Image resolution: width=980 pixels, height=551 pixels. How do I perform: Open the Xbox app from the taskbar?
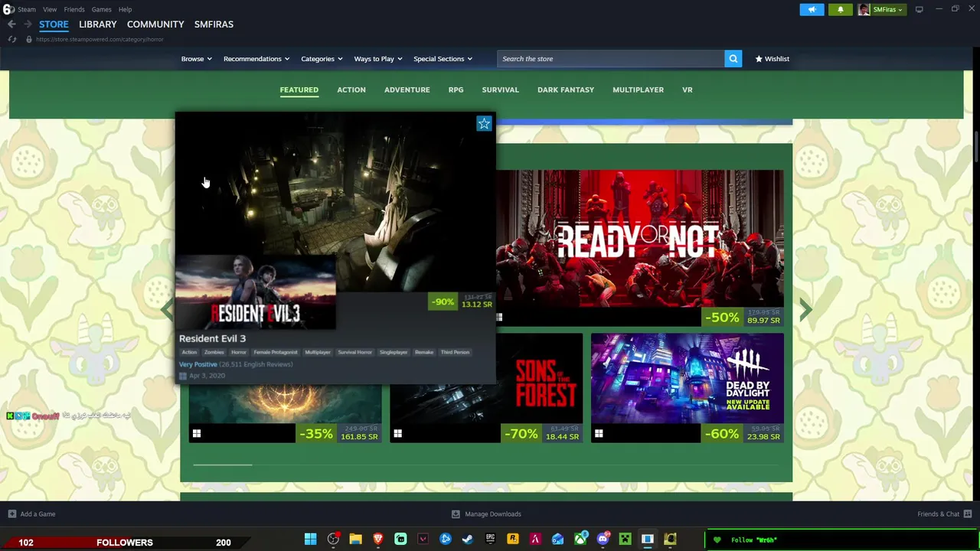coord(580,540)
